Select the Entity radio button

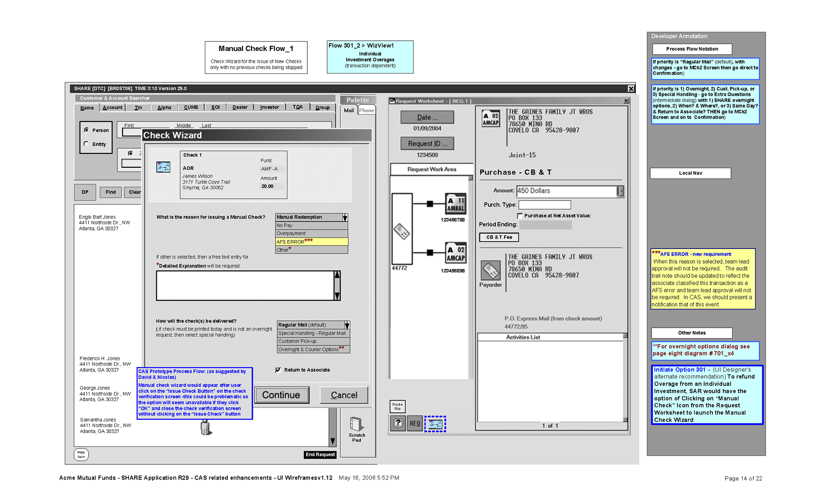86,144
